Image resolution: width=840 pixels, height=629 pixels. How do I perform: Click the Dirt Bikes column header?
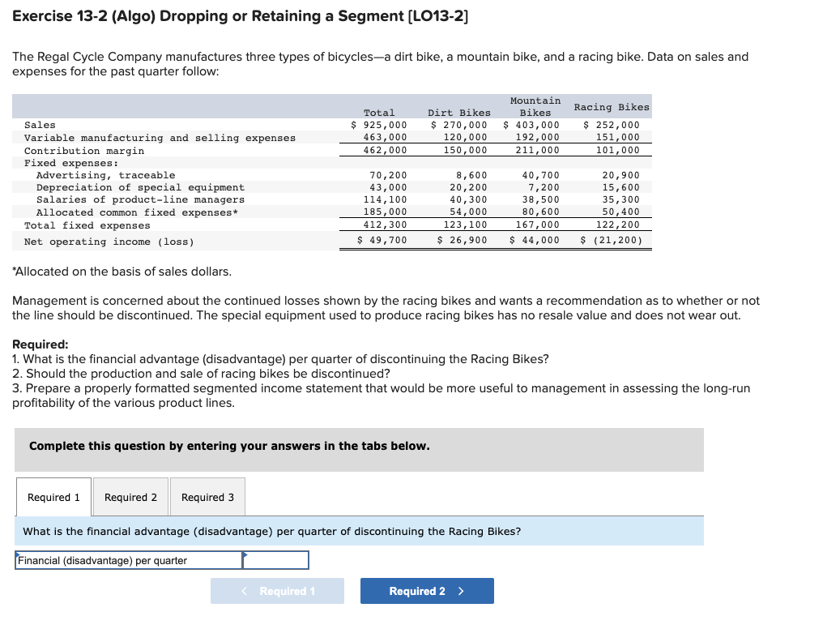coord(459,113)
